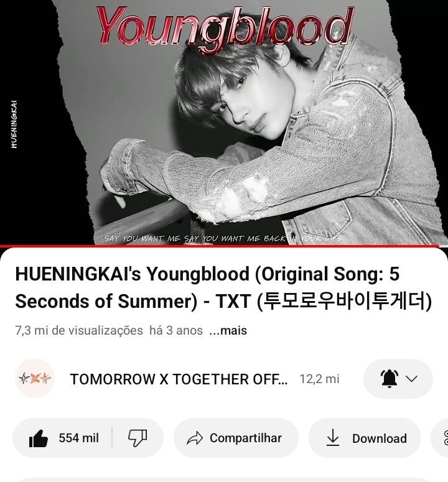Tap the 12,2 mi subscriber count

[x=319, y=379]
